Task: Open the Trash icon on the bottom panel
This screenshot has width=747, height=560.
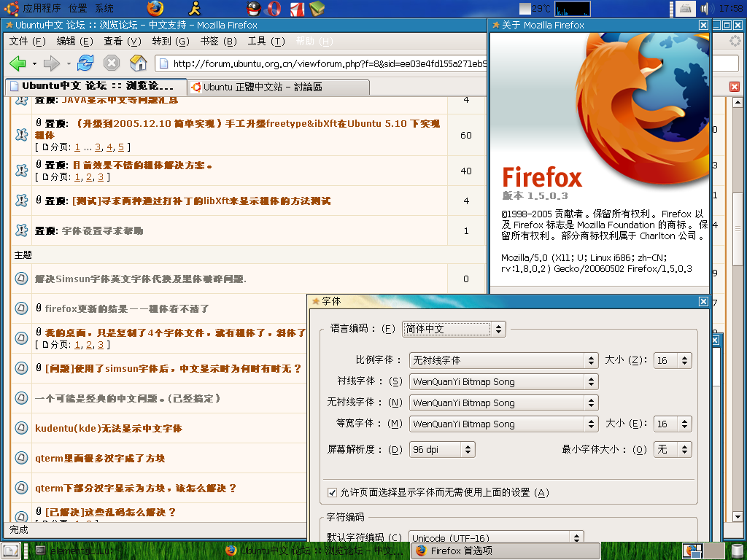Action: (x=737, y=551)
